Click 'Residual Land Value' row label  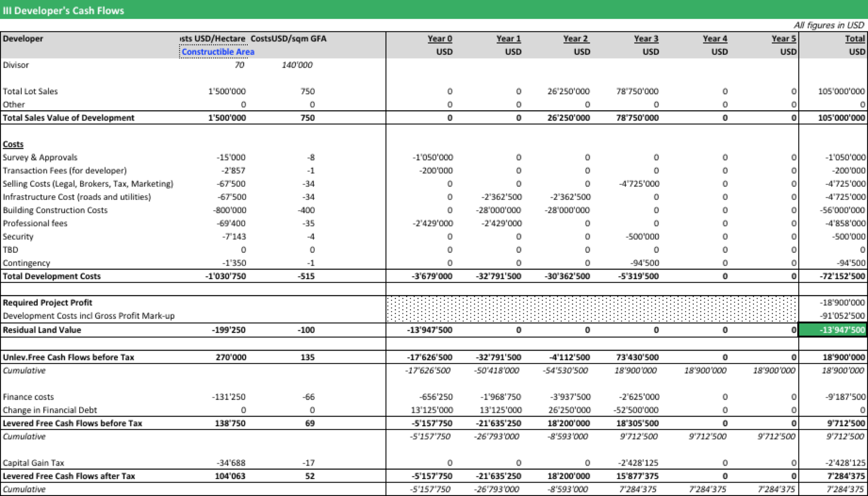pyautogui.click(x=42, y=330)
